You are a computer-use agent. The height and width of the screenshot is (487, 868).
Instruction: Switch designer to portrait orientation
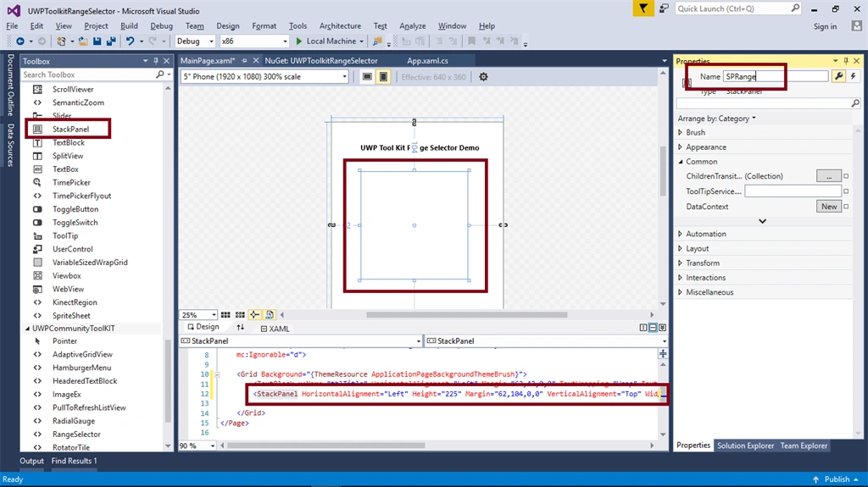(383, 77)
